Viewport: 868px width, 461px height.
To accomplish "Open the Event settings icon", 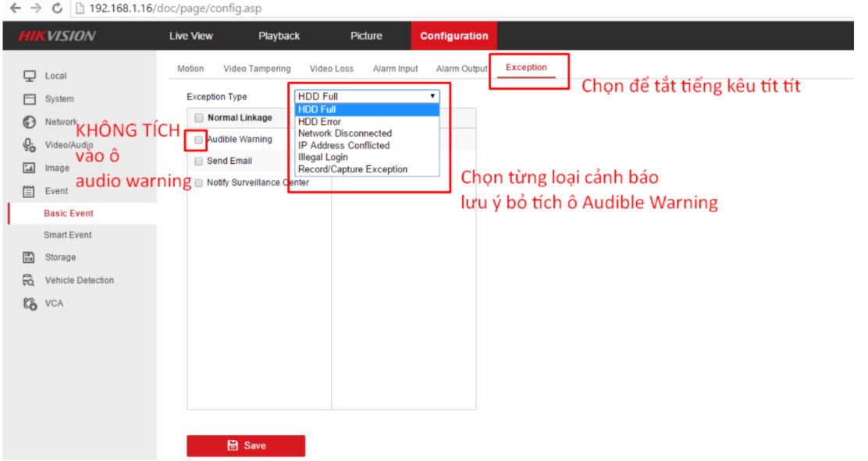I will point(26,190).
